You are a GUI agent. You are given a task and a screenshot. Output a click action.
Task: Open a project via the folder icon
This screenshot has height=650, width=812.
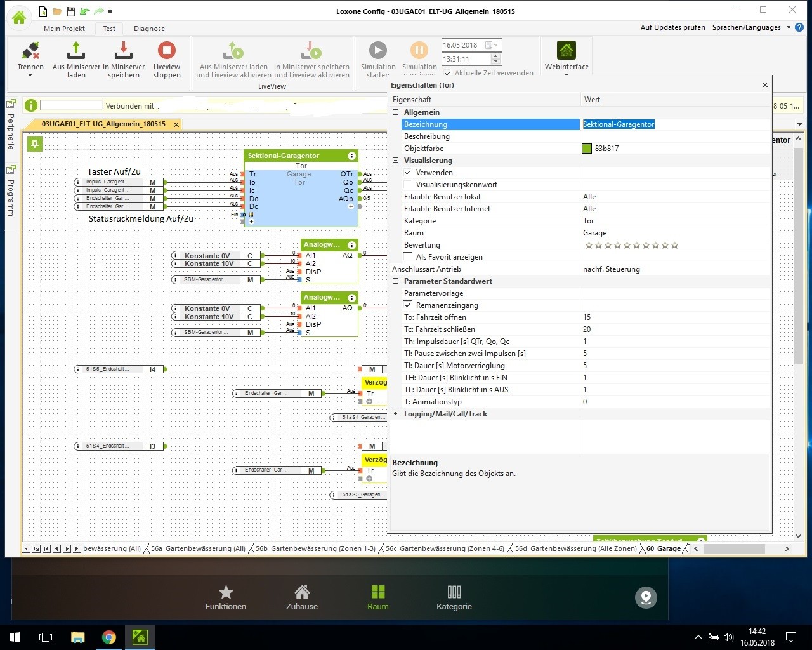[57, 11]
